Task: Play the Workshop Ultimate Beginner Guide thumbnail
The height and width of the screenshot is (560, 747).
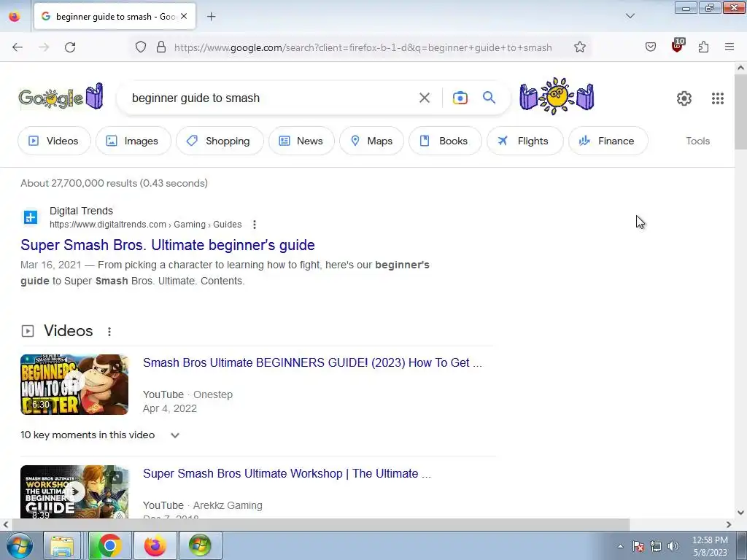Action: (x=74, y=491)
